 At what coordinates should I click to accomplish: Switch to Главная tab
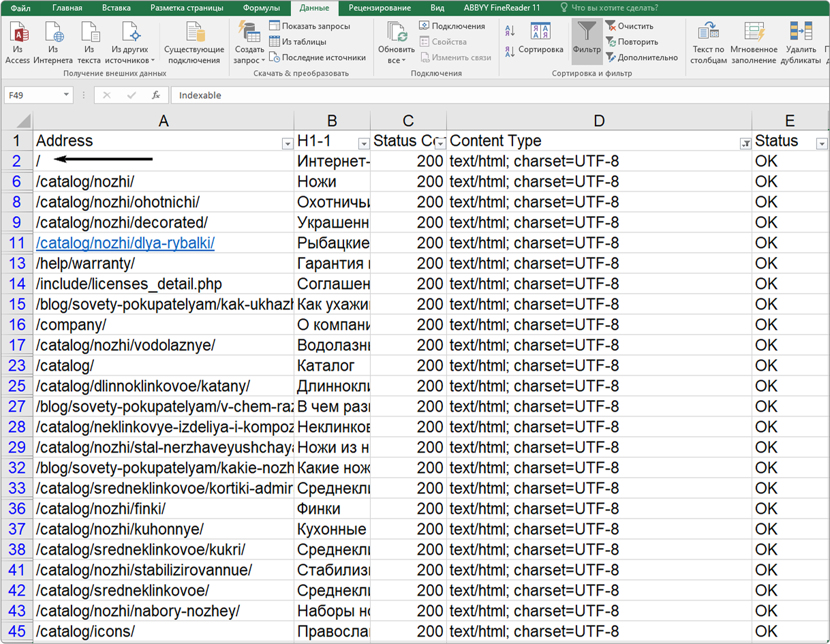67,8
